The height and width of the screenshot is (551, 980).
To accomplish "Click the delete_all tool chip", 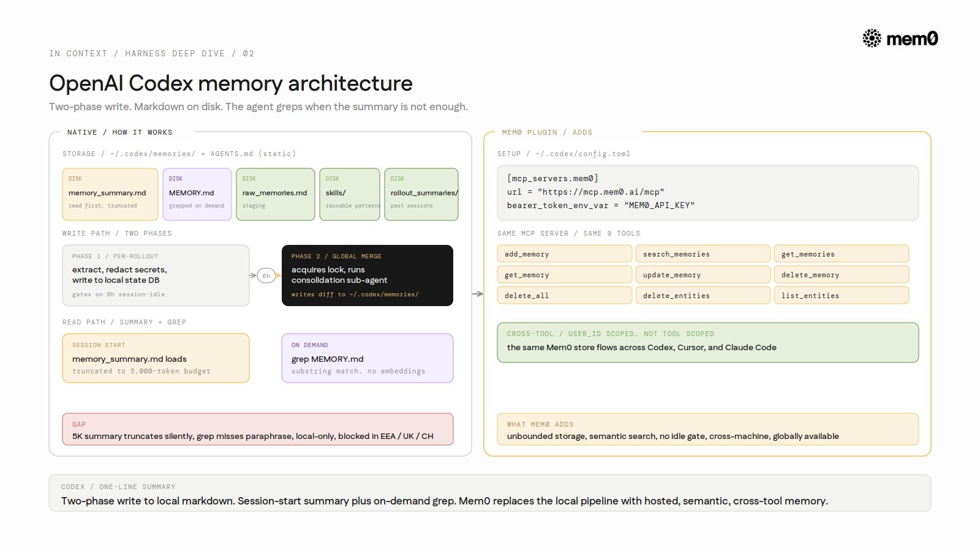I will pos(565,295).
